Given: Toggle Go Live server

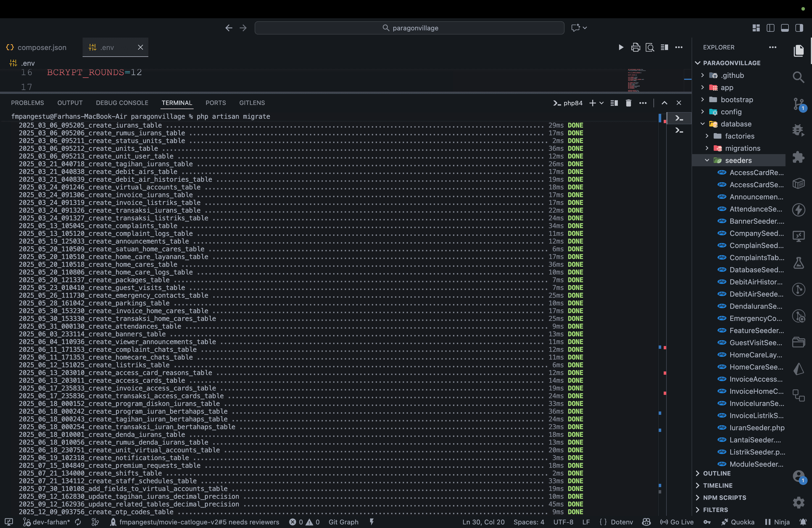Looking at the screenshot, I should (x=677, y=522).
